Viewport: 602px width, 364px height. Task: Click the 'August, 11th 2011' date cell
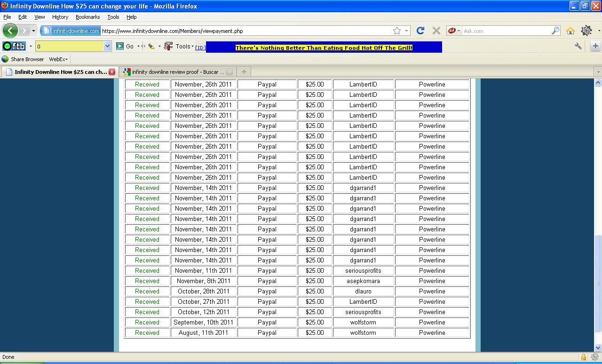[203, 332]
